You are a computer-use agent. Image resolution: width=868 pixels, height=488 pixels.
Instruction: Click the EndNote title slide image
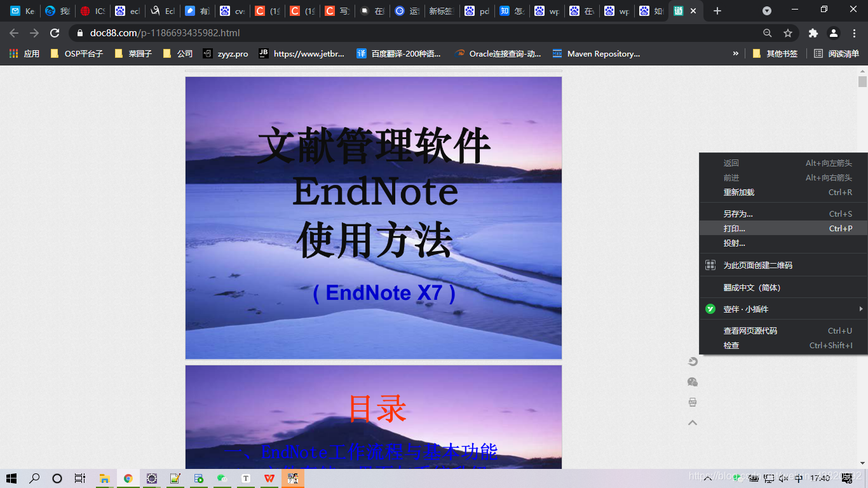[x=374, y=218]
